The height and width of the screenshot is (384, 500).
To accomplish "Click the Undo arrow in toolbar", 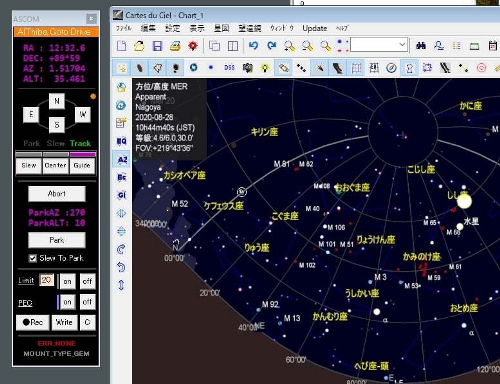I will [254, 46].
